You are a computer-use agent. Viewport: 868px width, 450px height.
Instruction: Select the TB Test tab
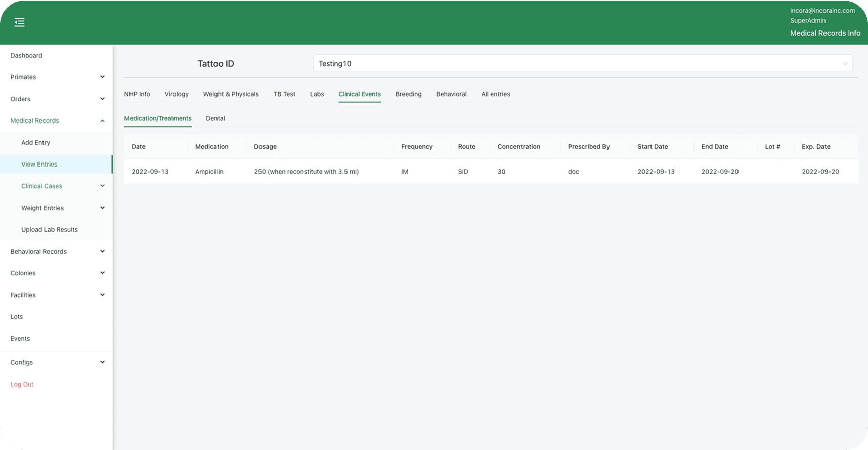point(284,94)
